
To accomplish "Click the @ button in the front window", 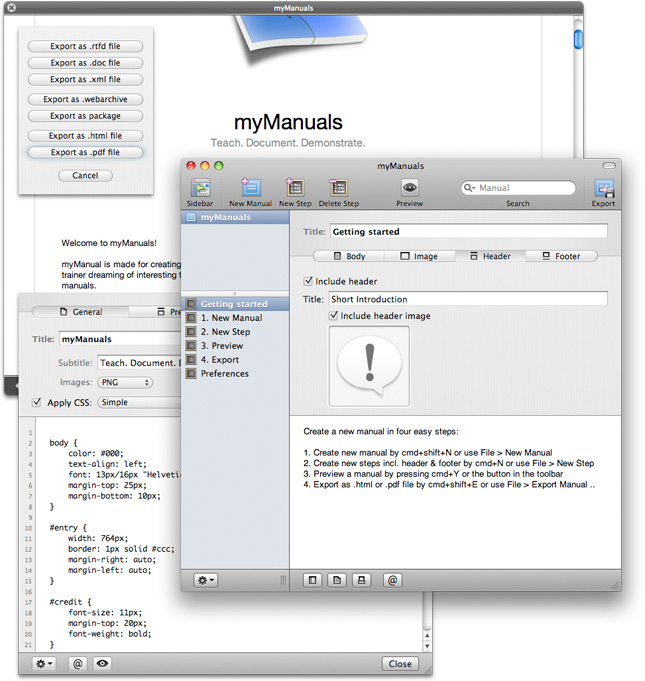I will 392,580.
